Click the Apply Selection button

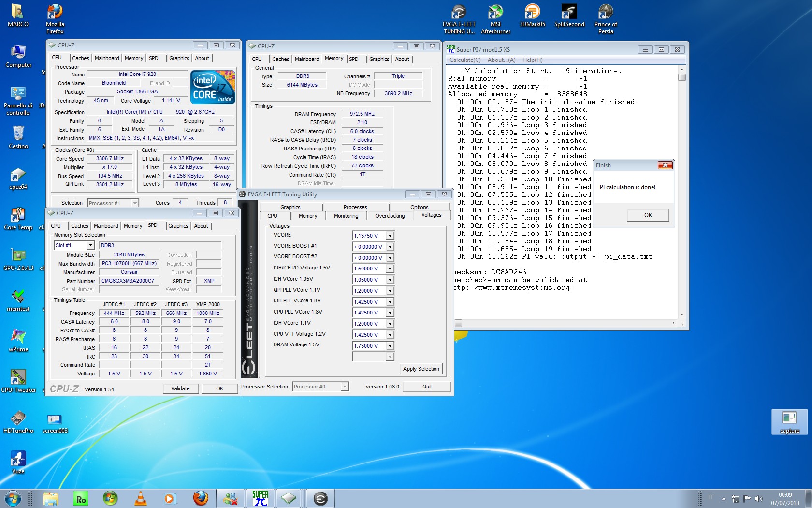(421, 369)
